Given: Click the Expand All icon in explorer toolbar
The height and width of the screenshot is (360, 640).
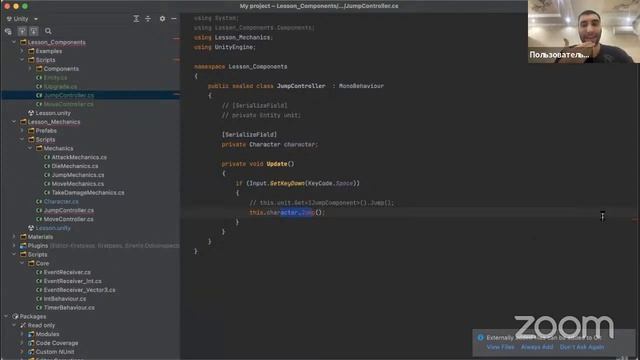Looking at the screenshot, I should click(136, 19).
